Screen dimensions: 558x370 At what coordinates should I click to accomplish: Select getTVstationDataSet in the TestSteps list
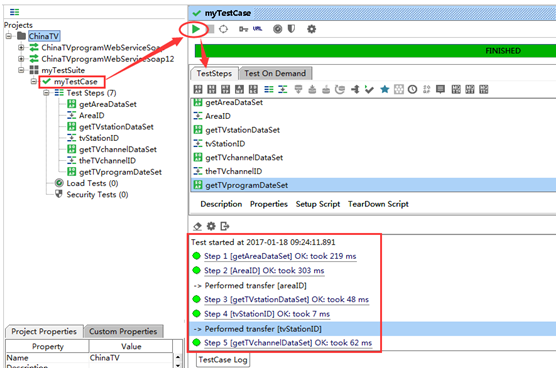pos(373,130)
